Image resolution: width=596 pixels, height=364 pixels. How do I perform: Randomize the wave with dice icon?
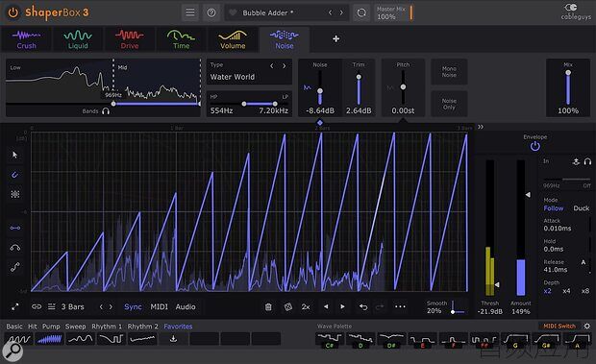[288, 306]
